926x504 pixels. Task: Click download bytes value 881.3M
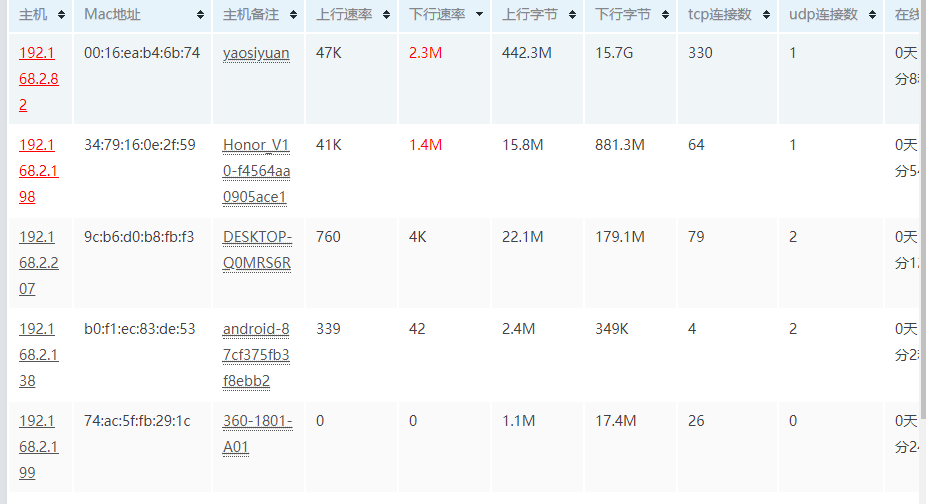tap(619, 145)
